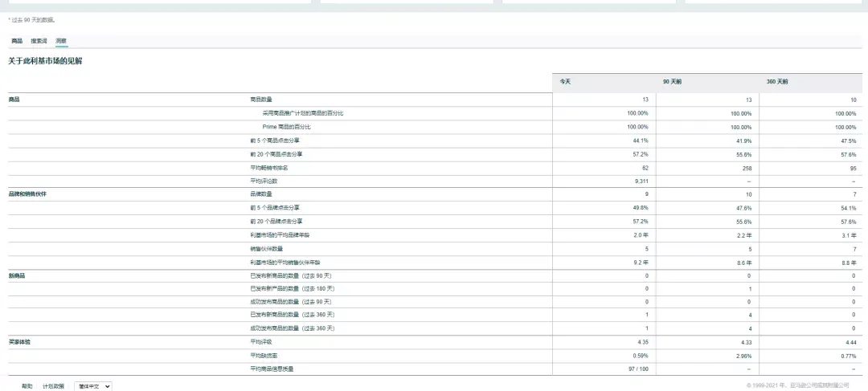Image resolution: width=868 pixels, height=391 pixels.
Task: Click the 9,311 average review count
Action: (641, 181)
